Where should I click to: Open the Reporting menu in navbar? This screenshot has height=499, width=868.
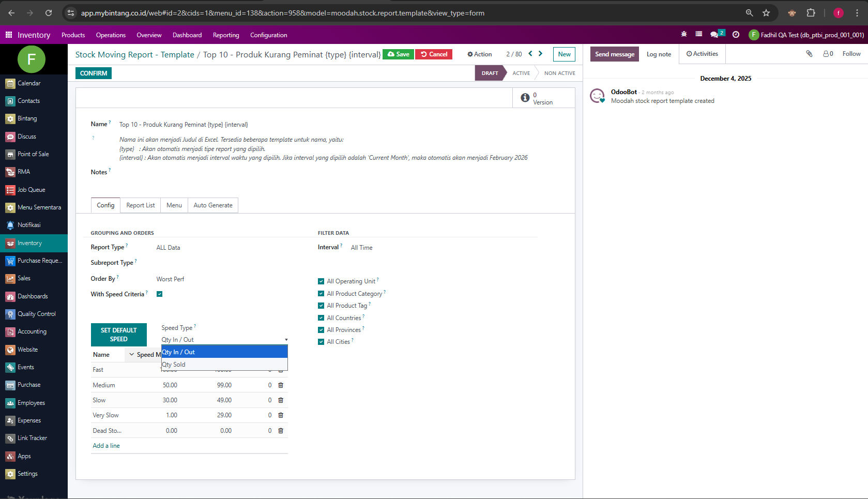pos(226,35)
